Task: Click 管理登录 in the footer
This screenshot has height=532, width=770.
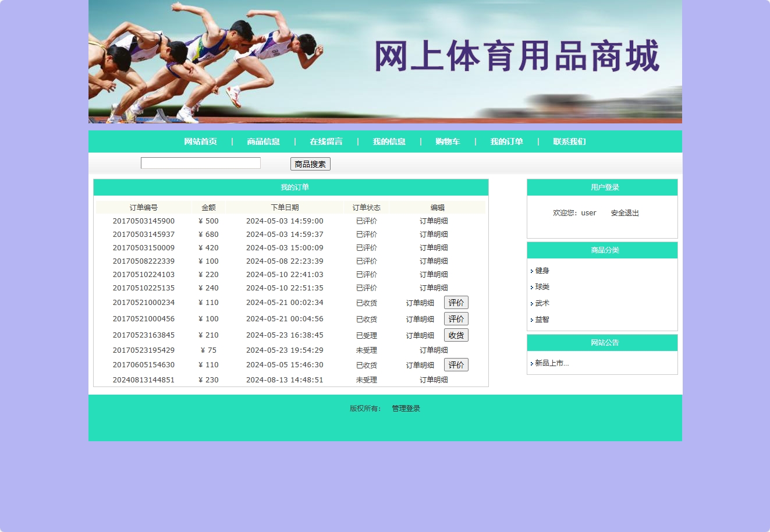Action: coord(405,409)
